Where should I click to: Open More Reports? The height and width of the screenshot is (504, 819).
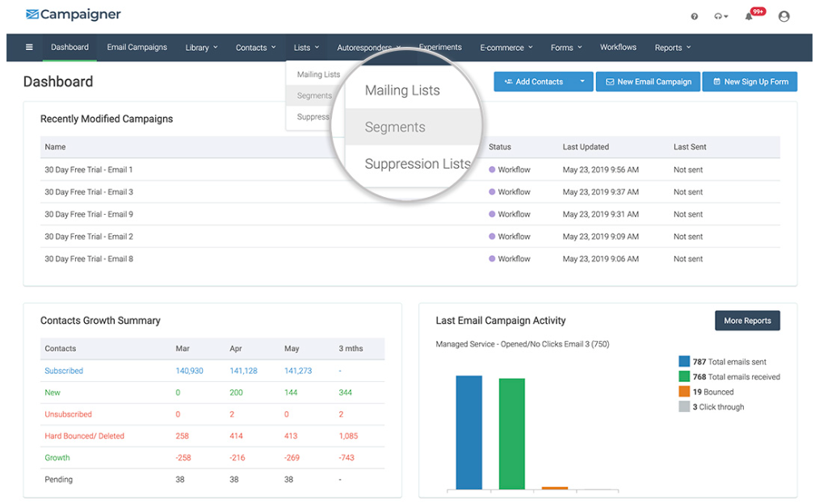tap(747, 321)
